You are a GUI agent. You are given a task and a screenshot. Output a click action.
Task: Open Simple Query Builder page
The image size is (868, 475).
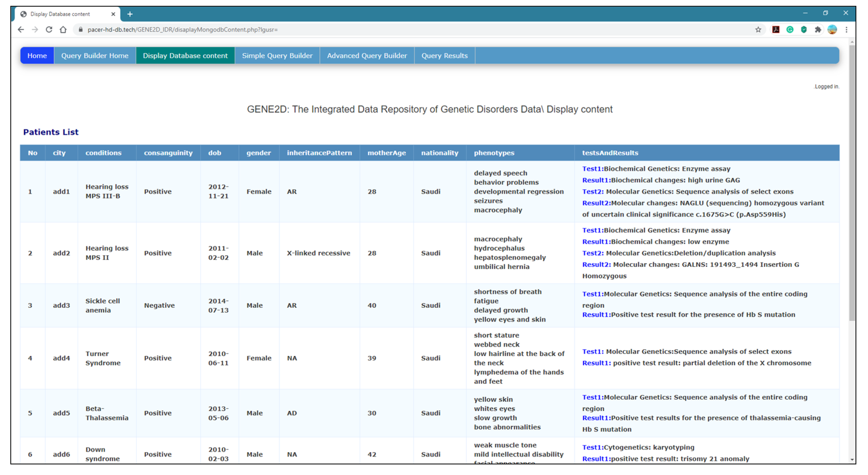pos(277,55)
